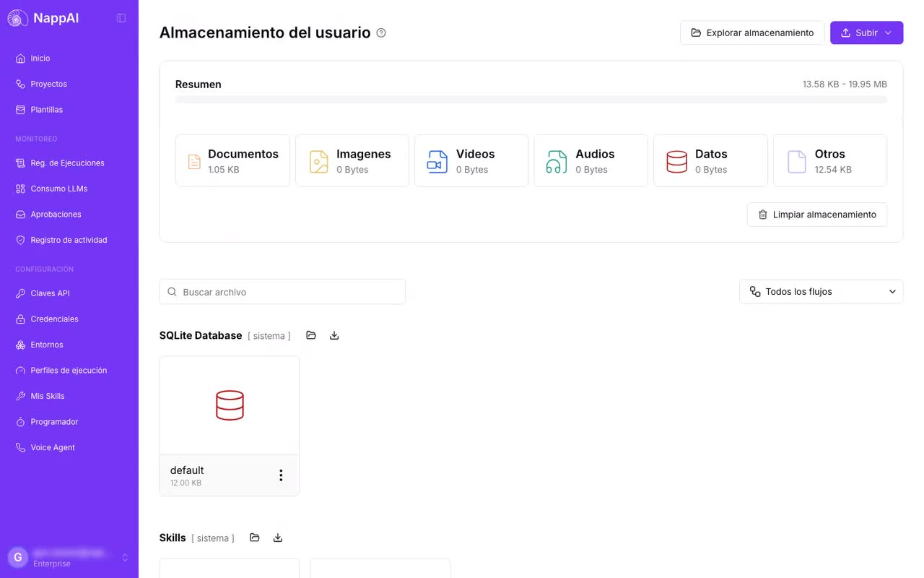Open the help icon beside Almacenamiento del usuario

[381, 33]
